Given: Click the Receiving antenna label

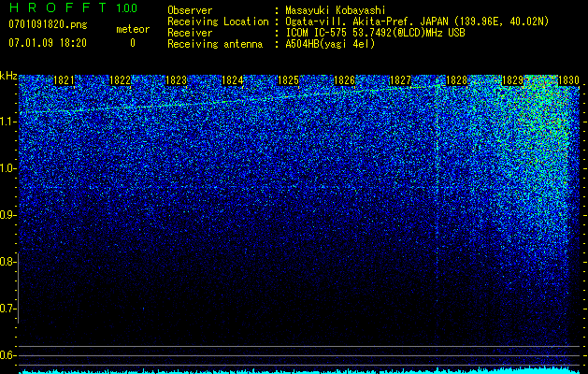Looking at the screenshot, I should 215,44.
